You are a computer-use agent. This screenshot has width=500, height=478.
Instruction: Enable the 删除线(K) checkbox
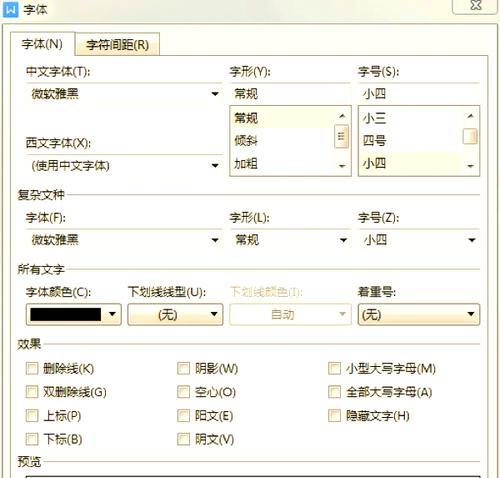32,368
